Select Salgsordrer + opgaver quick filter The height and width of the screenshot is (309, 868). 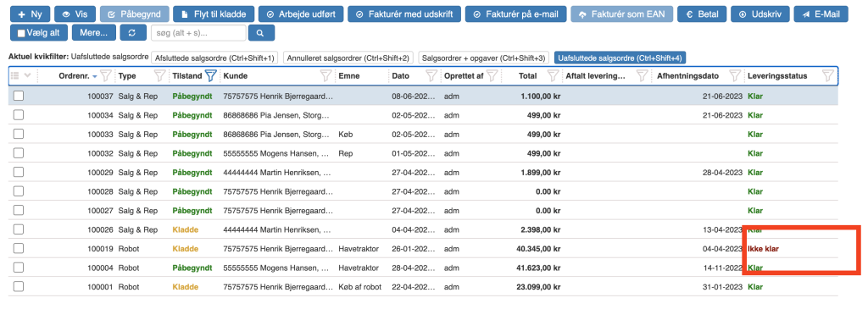[484, 58]
